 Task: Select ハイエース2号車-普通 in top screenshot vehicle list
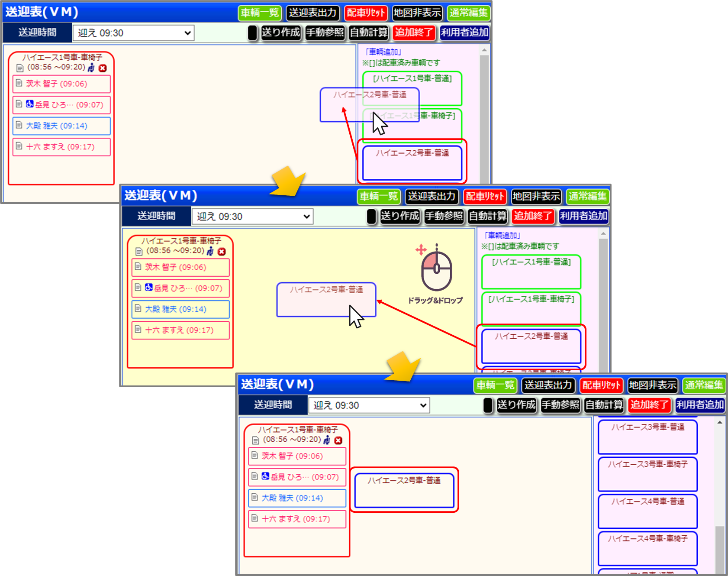coord(412,163)
